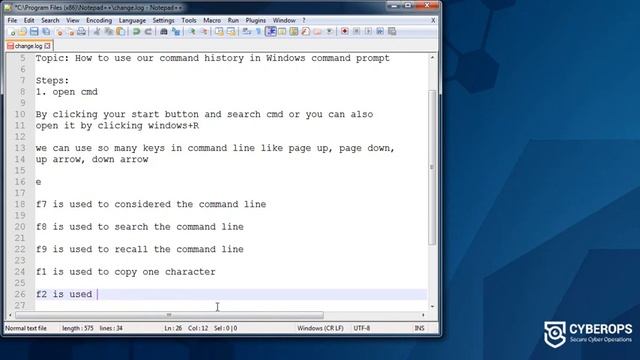Select the change.log tab
The height and width of the screenshot is (360, 640).
[x=28, y=46]
